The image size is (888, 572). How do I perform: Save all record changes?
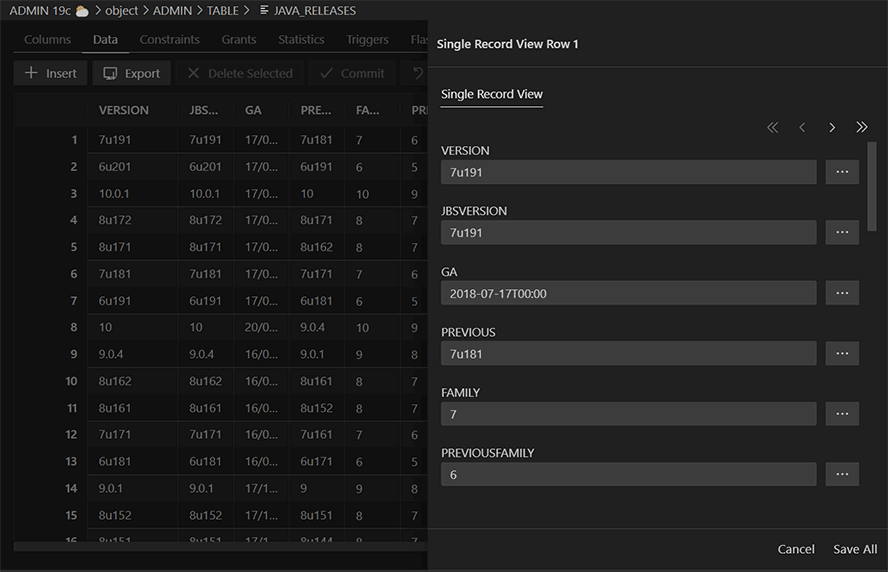pyautogui.click(x=855, y=549)
